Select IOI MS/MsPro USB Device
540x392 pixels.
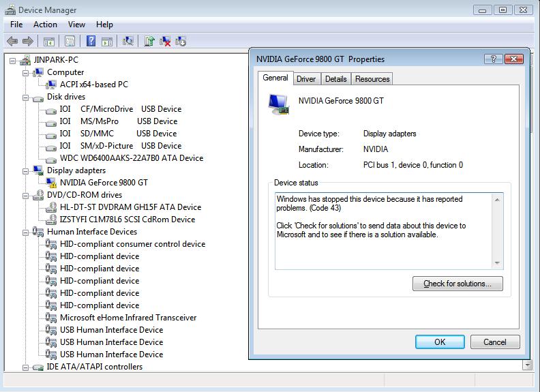119,121
